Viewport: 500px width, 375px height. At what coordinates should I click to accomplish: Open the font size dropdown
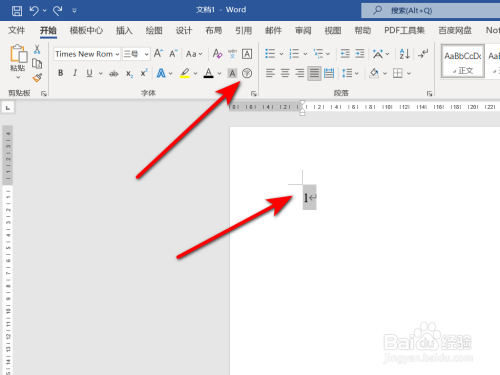click(x=136, y=54)
